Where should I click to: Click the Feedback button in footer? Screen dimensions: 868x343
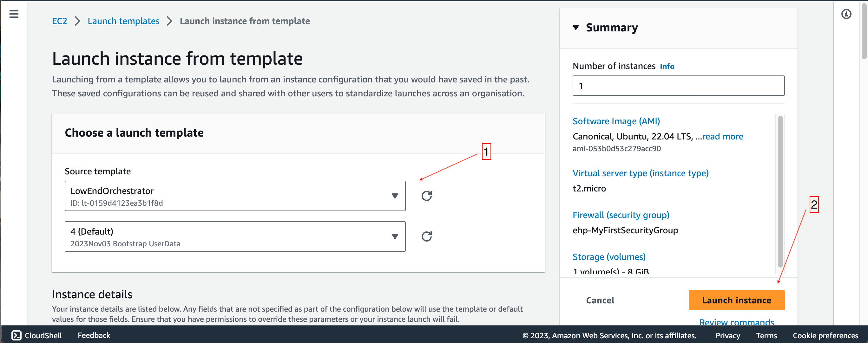click(94, 335)
